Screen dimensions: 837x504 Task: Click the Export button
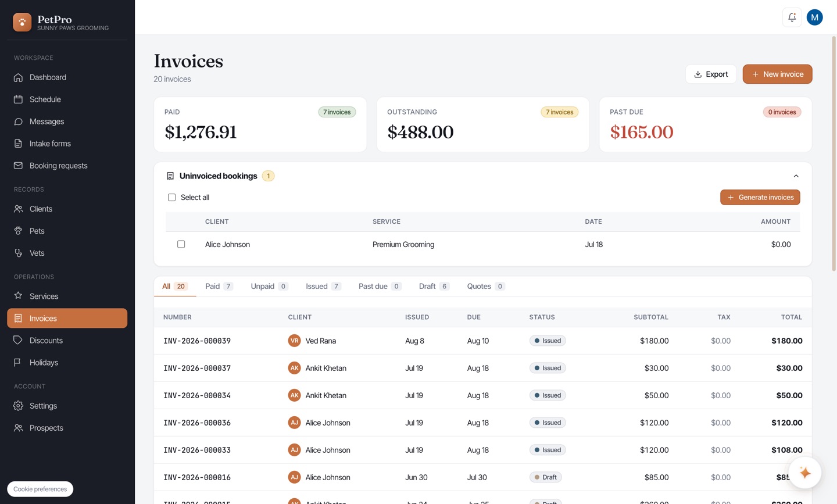pyautogui.click(x=711, y=74)
